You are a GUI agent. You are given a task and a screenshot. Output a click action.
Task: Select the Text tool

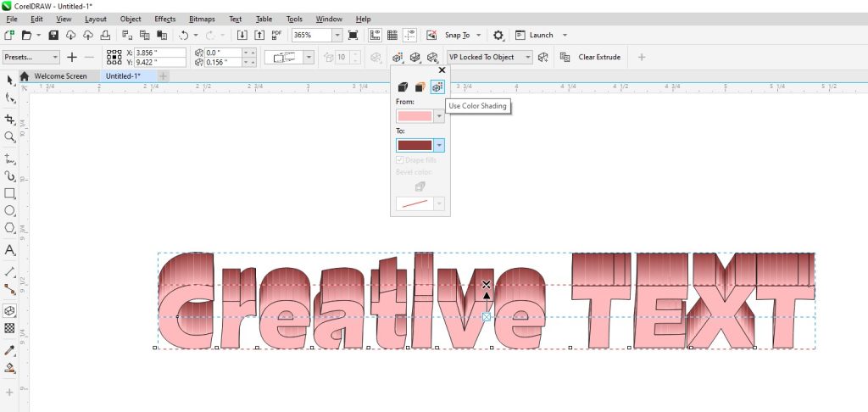(x=9, y=250)
